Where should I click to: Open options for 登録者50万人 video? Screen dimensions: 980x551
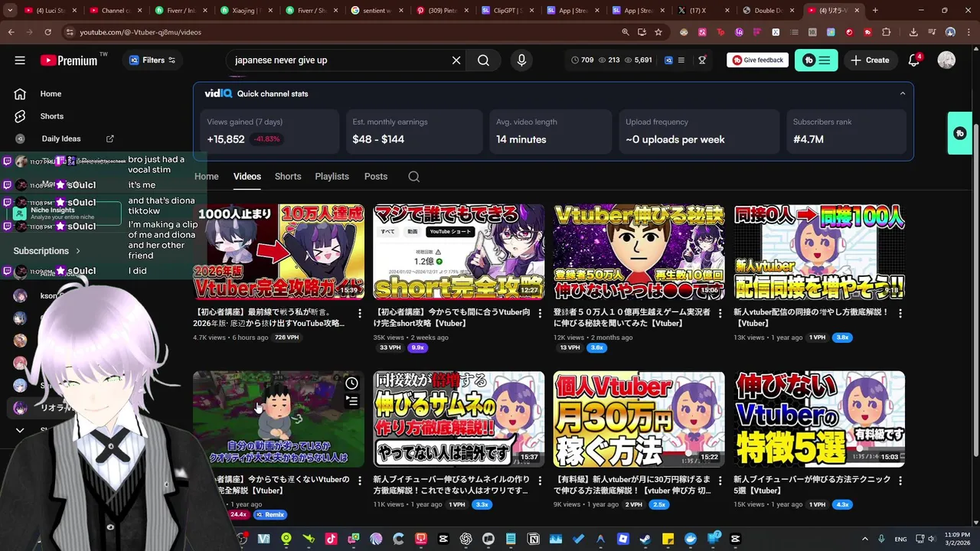tap(720, 313)
